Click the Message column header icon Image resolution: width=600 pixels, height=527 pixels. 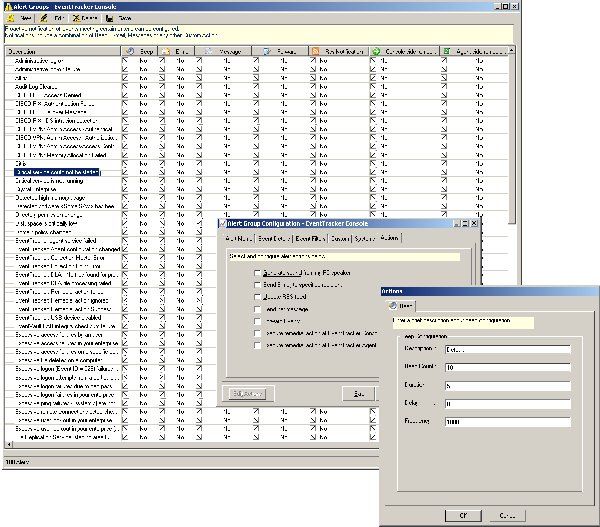coord(209,51)
